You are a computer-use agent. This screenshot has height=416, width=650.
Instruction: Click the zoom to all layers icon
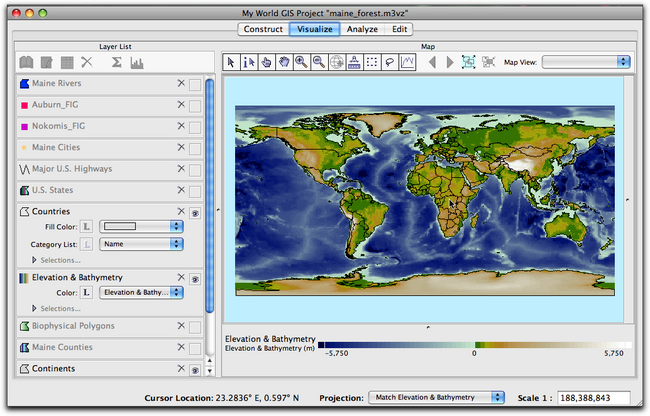(x=468, y=62)
